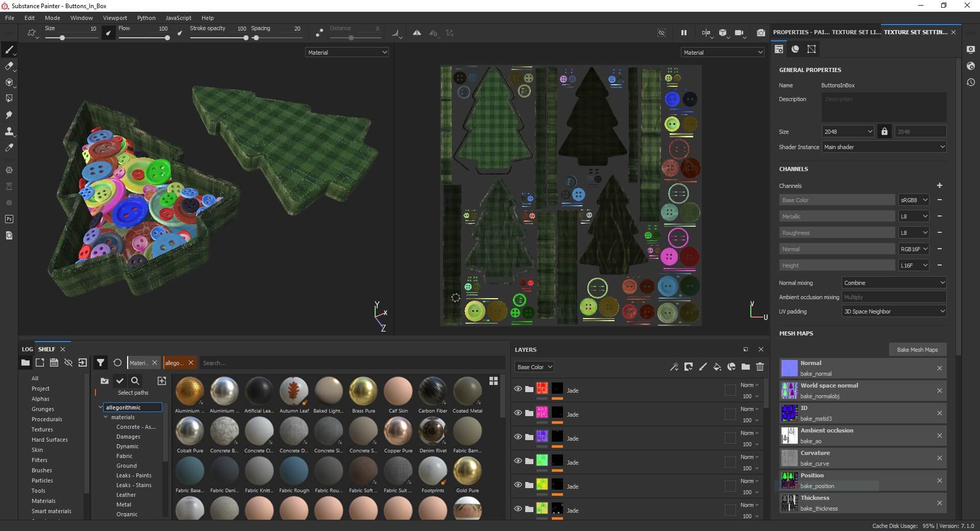Switch to the Log tab
This screenshot has width=980, height=531.
coord(27,349)
